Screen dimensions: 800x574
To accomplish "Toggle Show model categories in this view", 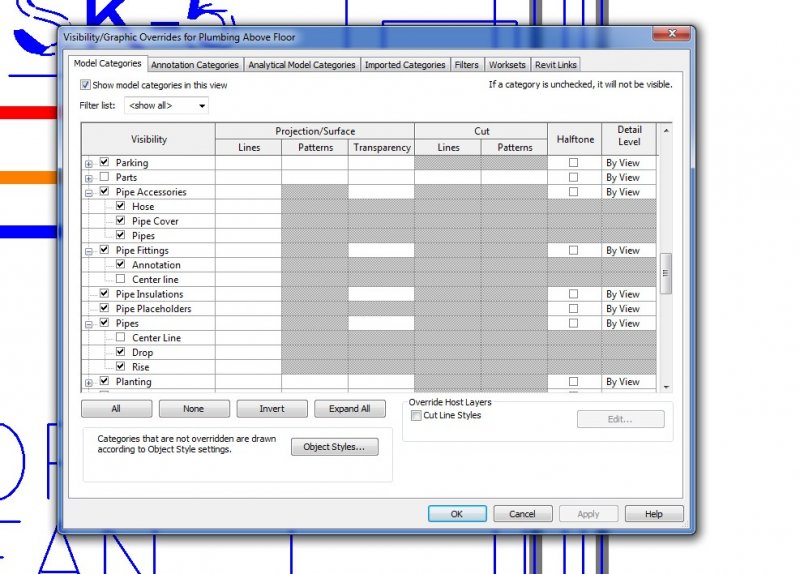I will pos(85,85).
